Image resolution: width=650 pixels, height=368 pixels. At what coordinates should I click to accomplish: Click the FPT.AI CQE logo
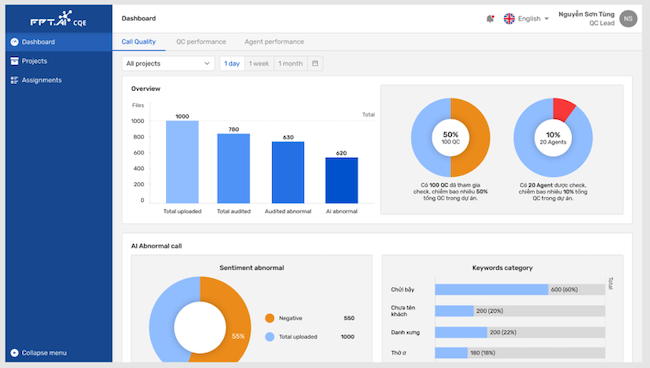click(58, 19)
